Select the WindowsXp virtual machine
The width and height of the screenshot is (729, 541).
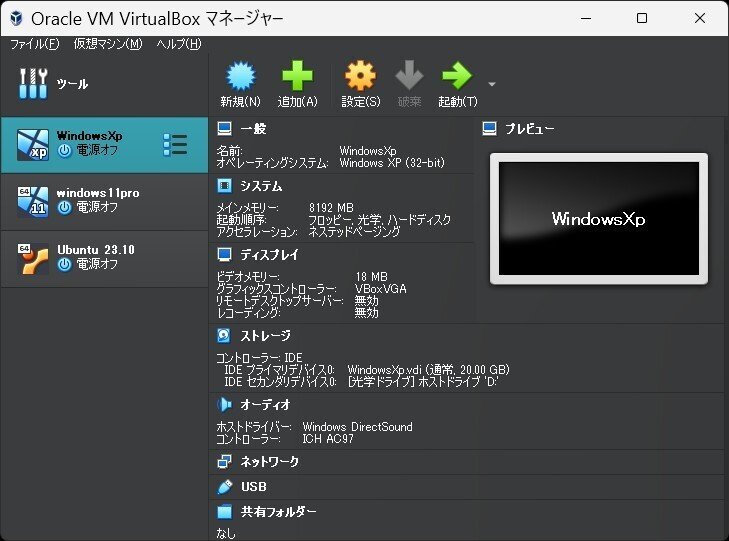pyautogui.click(x=105, y=145)
